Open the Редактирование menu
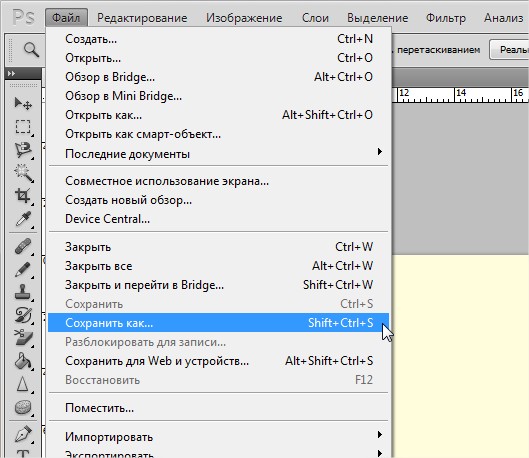529x458 pixels. pos(142,18)
